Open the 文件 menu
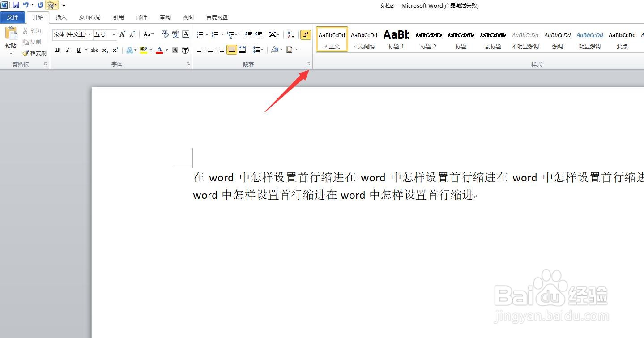This screenshot has height=338, width=644. pyautogui.click(x=13, y=17)
